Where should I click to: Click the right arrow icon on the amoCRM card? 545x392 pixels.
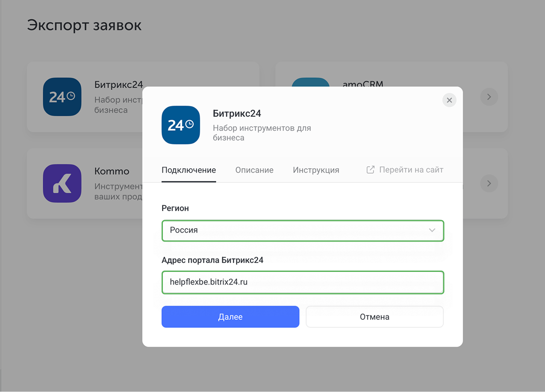[489, 97]
